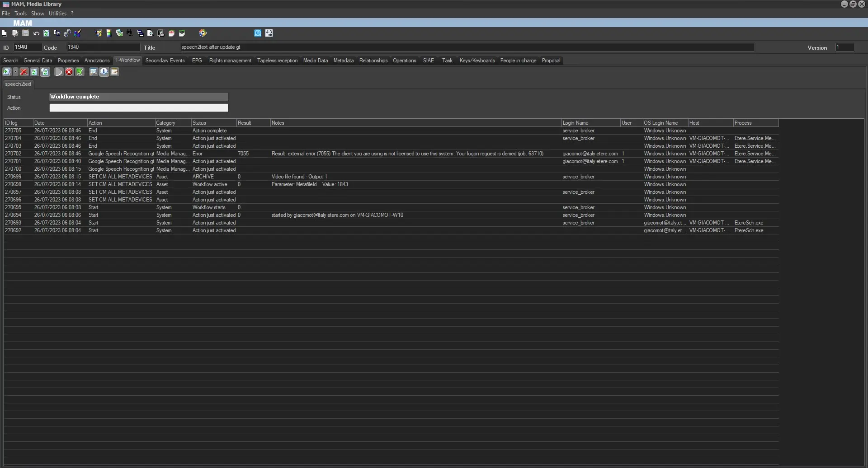
Task: Click the undo arrow icon
Action: (36, 33)
